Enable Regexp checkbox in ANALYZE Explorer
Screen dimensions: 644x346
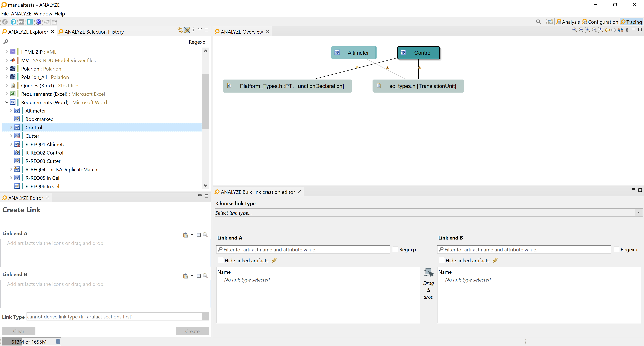pyautogui.click(x=185, y=42)
